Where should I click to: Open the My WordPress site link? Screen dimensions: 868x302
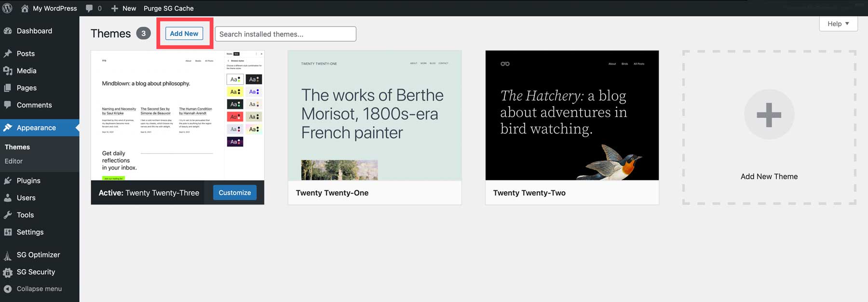coord(55,8)
